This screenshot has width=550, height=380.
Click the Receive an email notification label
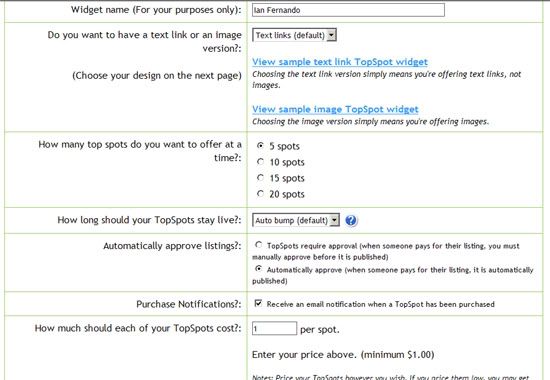381,304
